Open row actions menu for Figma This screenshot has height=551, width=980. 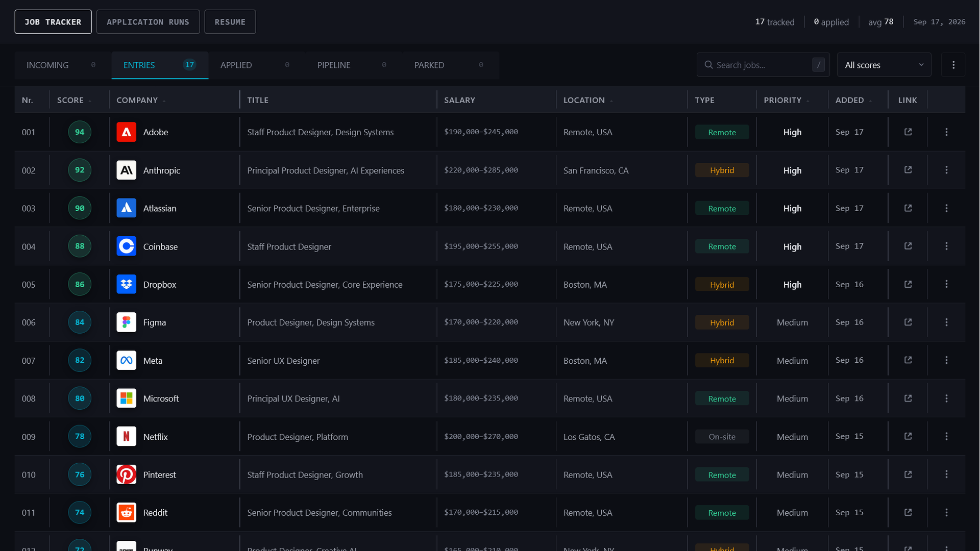pyautogui.click(x=946, y=322)
